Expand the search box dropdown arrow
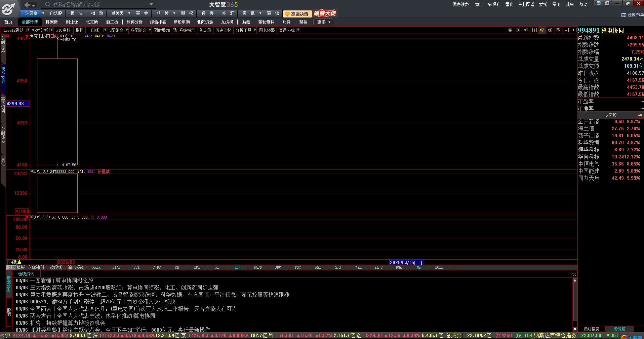Viewport: 644px width, 339px height. tap(152, 4)
